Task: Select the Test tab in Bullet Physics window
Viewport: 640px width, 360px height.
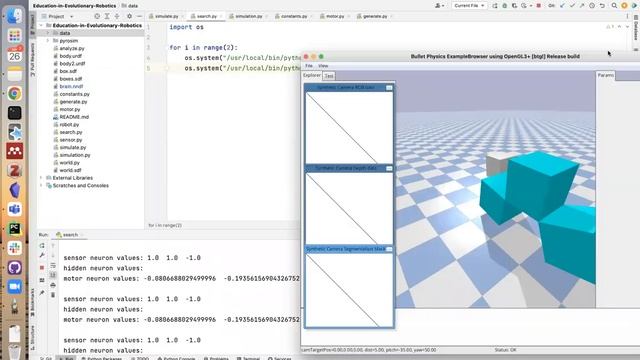Action: point(329,76)
